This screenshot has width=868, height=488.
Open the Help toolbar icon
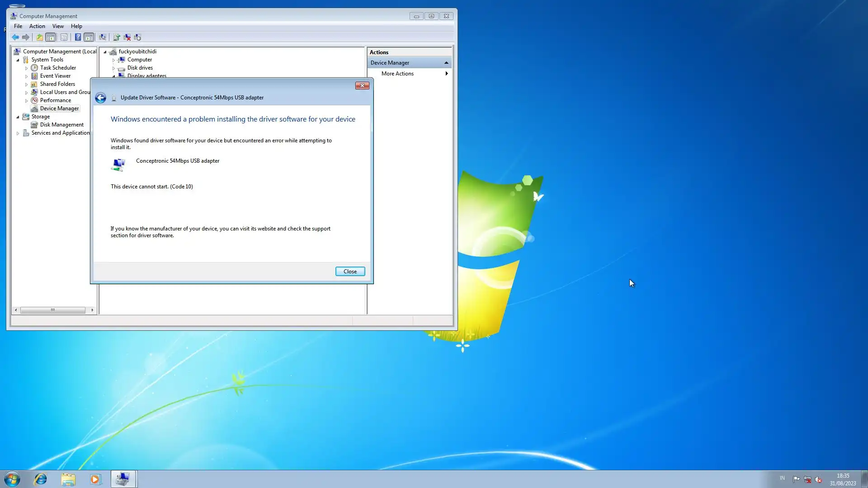(x=78, y=37)
